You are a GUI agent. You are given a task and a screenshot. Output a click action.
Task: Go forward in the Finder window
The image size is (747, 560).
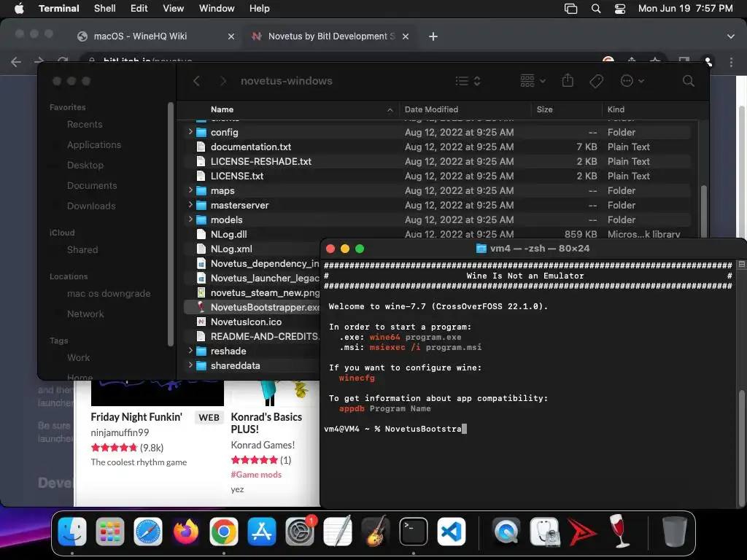pos(222,81)
